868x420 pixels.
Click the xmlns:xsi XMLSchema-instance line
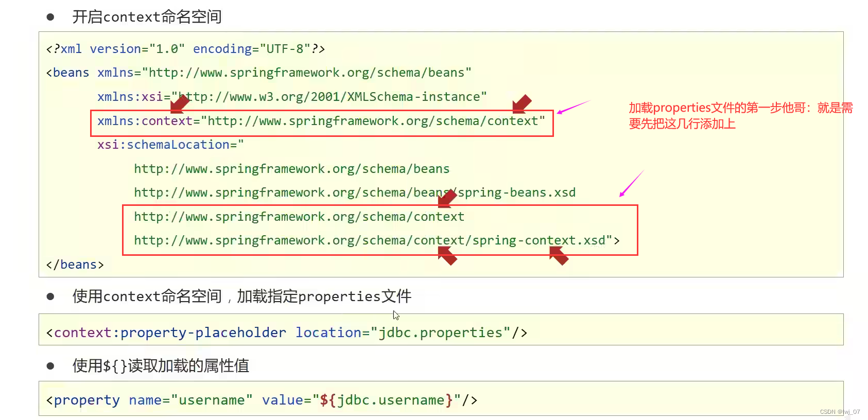[292, 97]
